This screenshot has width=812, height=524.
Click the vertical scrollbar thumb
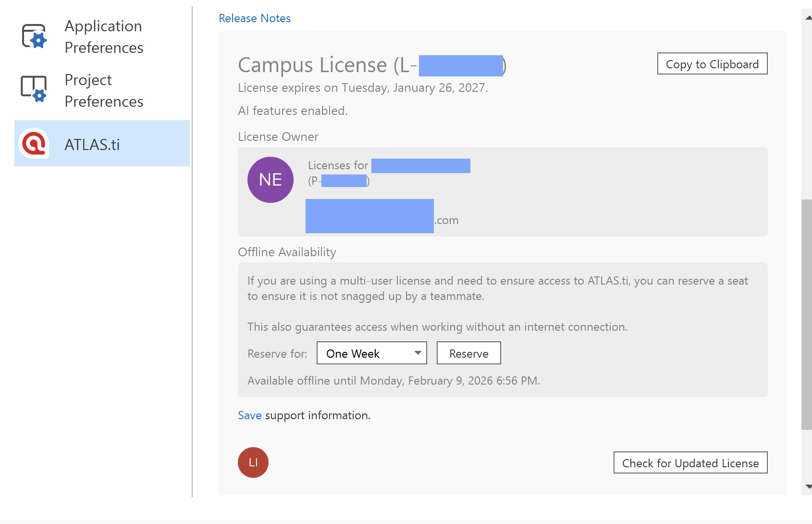coord(807,314)
